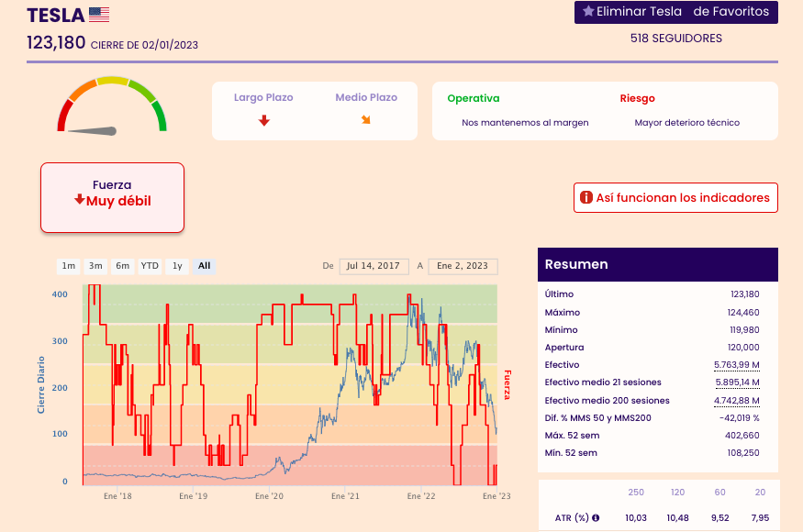The height and width of the screenshot is (532, 803).
Task: Click the red down arrow beside Muy débil
Action: click(79, 199)
